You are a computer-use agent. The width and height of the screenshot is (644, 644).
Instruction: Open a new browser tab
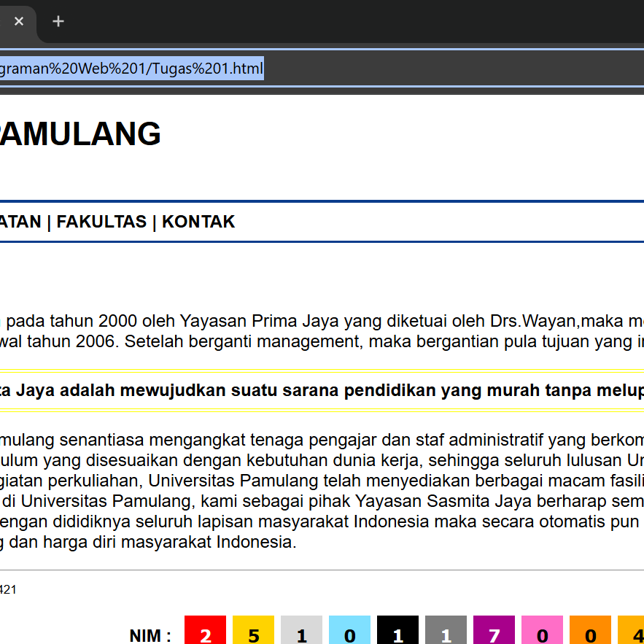pos(58,21)
